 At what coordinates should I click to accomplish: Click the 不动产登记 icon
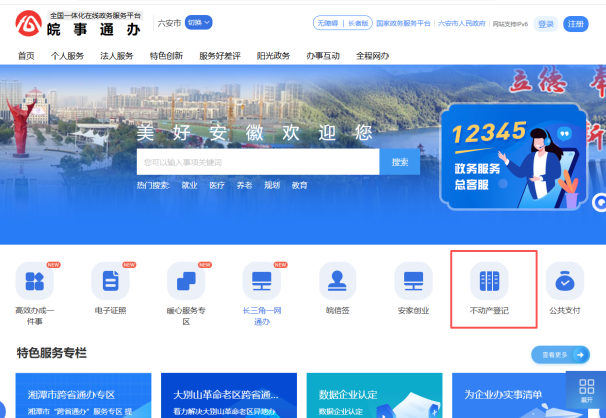tap(489, 281)
